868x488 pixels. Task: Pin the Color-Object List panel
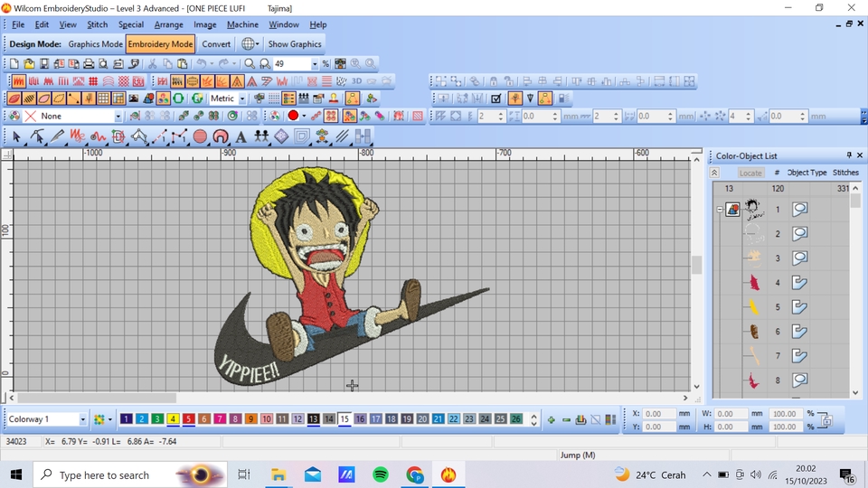[849, 155]
